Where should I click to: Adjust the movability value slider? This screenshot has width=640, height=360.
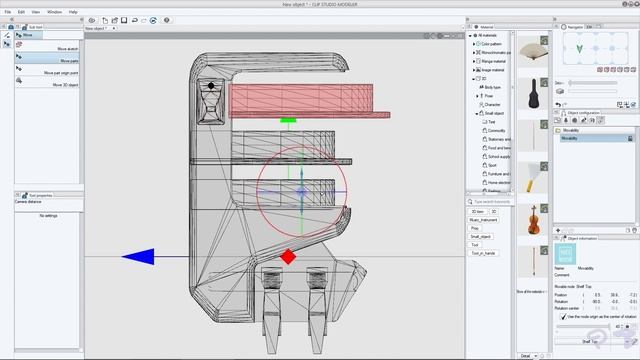coord(583,327)
